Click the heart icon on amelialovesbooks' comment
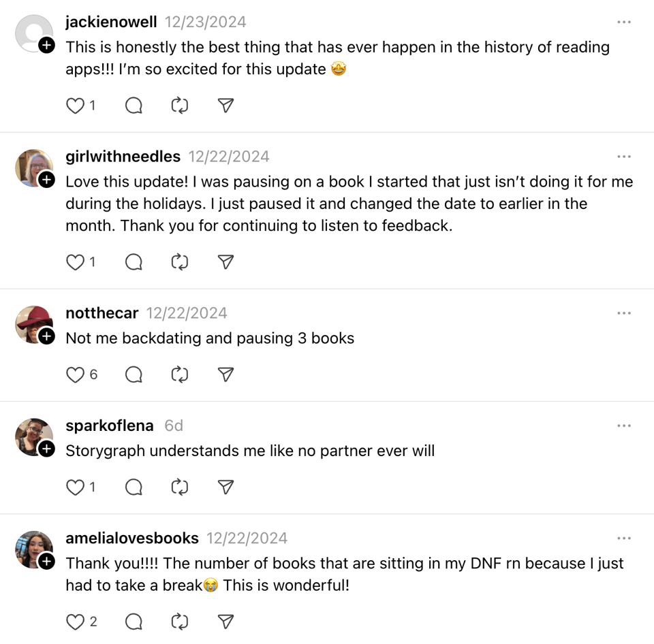This screenshot has height=644, width=654. coord(75,622)
